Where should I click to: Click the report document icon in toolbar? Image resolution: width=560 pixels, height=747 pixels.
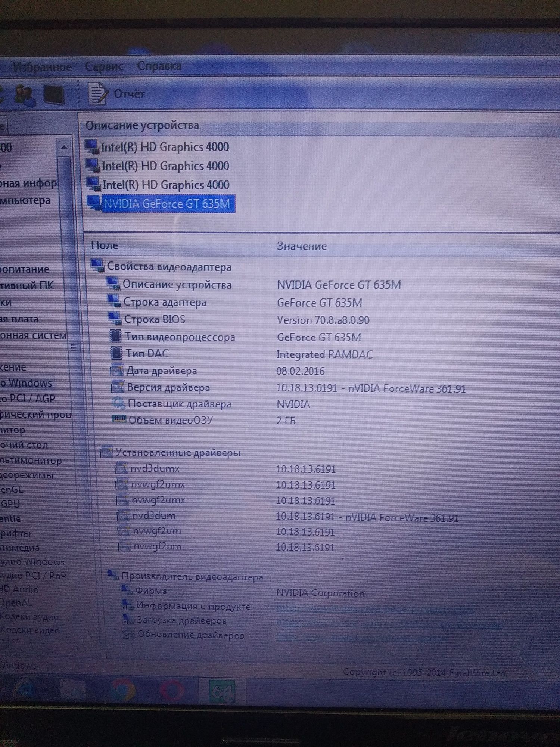click(x=98, y=93)
